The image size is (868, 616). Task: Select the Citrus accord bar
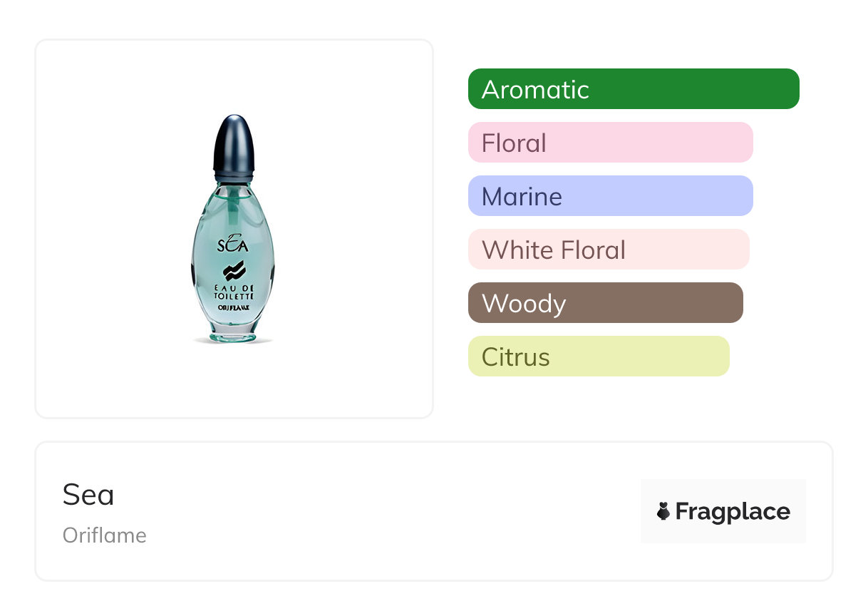[599, 356]
